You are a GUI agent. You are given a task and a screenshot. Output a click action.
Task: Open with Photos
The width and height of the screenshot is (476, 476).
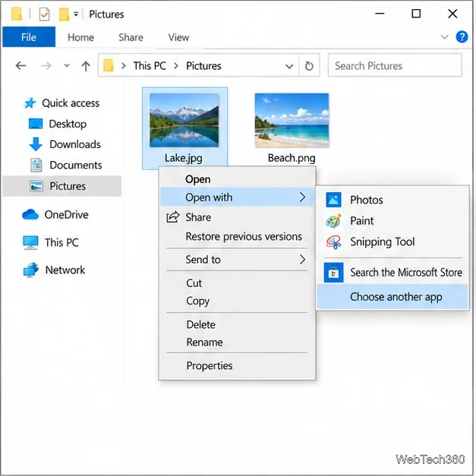coord(392,200)
